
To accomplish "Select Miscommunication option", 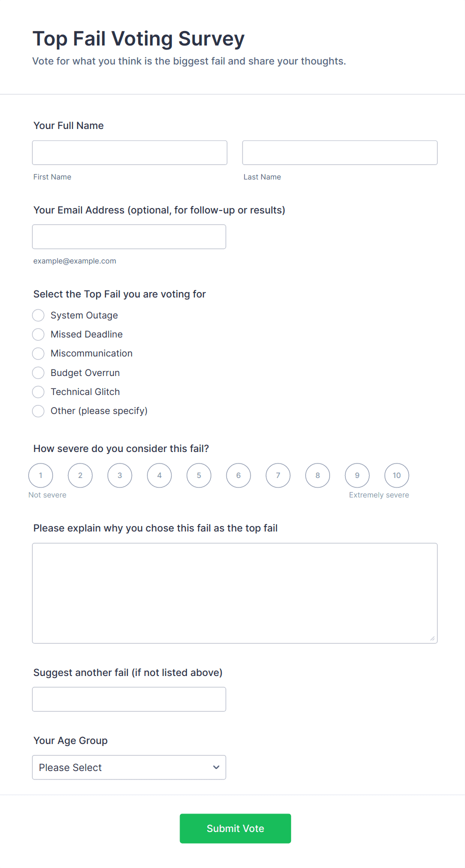I will tap(38, 353).
